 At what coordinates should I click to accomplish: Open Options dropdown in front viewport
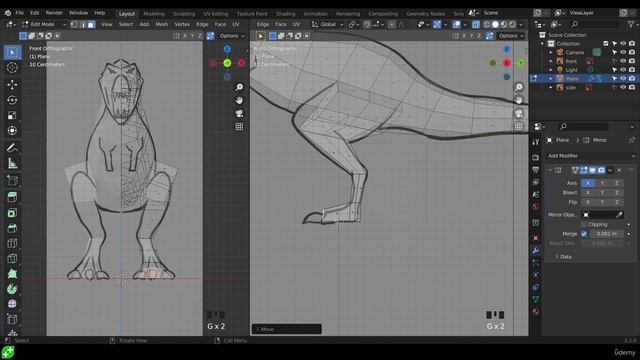(232, 36)
